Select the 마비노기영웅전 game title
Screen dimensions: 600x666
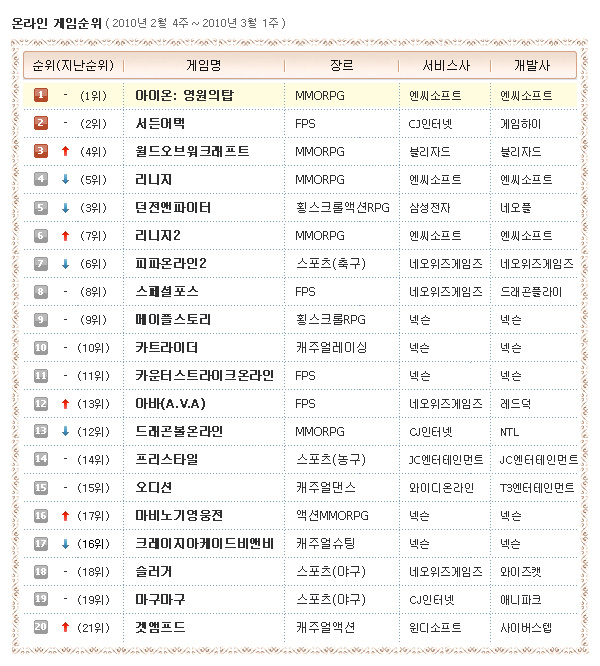pyautogui.click(x=179, y=515)
